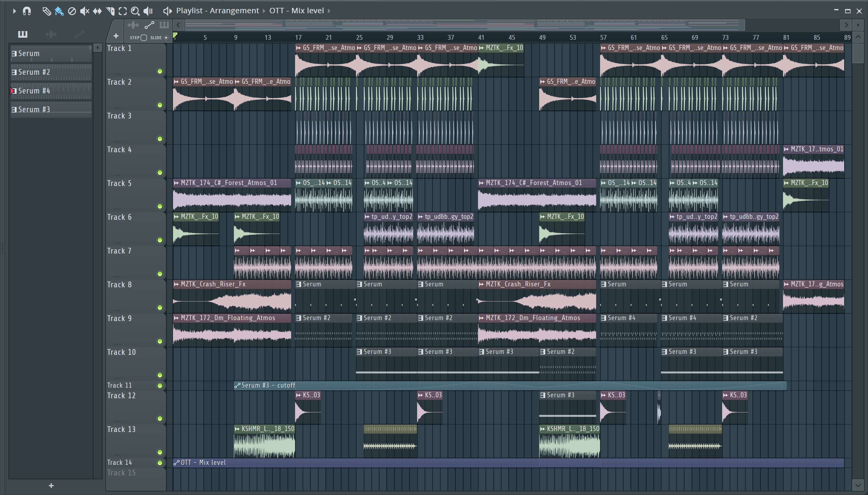This screenshot has width=868, height=495.
Task: Select Serum #2 pattern in picker
Action: [51, 72]
